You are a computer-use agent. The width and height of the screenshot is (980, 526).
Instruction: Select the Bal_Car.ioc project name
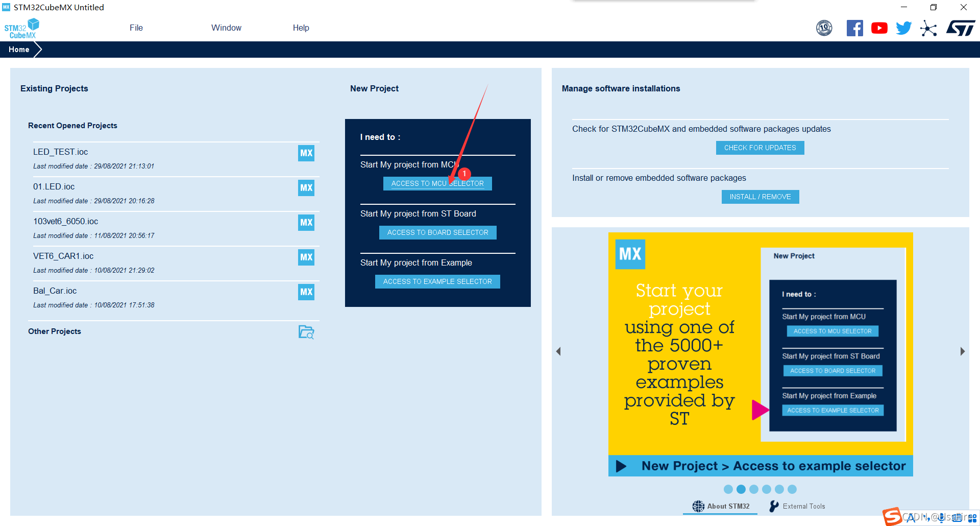(x=55, y=291)
